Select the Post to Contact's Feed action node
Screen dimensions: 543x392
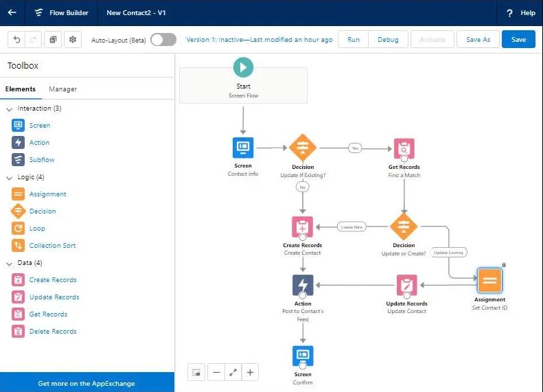(303, 285)
